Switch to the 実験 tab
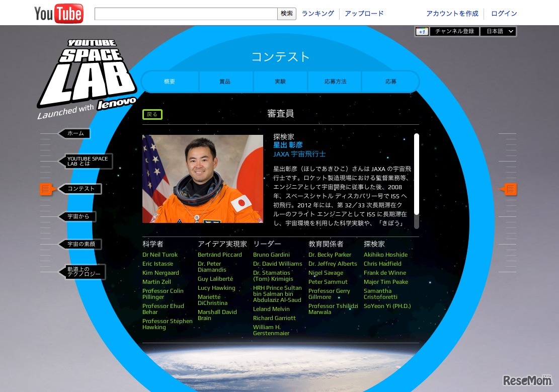This screenshot has width=559, height=392. coord(280,81)
